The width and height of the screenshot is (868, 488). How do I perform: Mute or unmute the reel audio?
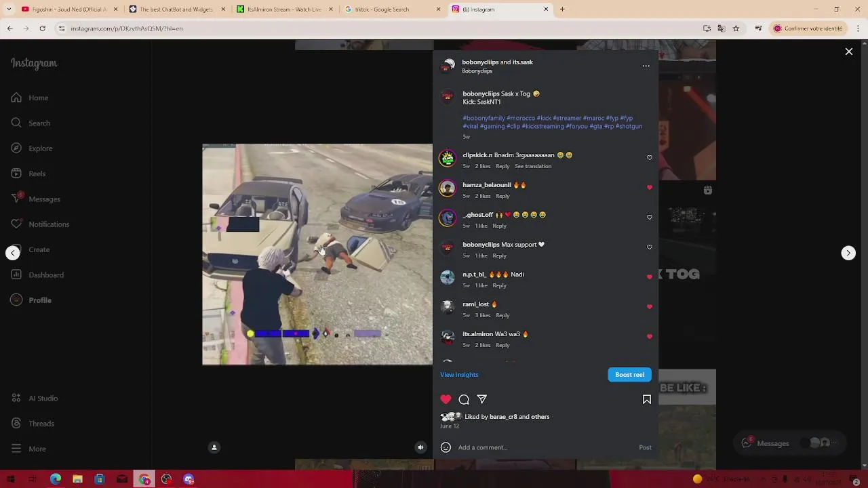tap(420, 447)
